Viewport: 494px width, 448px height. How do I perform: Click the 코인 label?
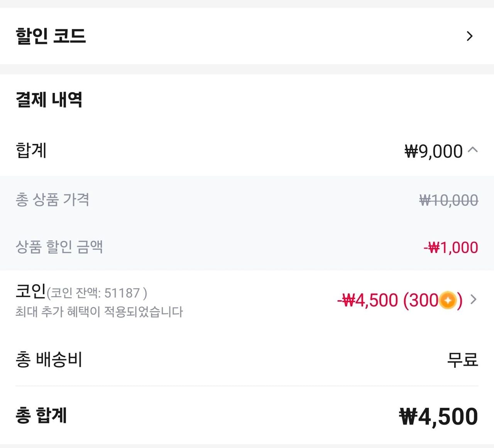coord(30,291)
